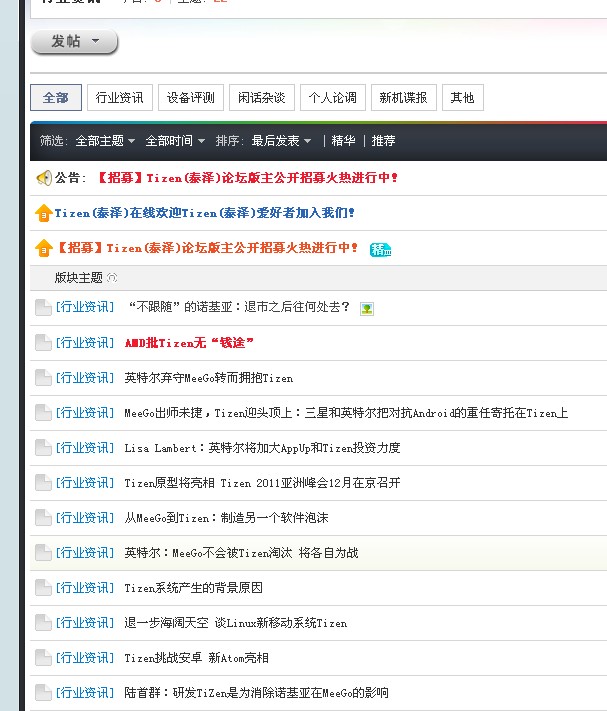The height and width of the screenshot is (711, 607).
Task: Open the red AMD批Tizen无“钱途” thread
Action: point(189,343)
